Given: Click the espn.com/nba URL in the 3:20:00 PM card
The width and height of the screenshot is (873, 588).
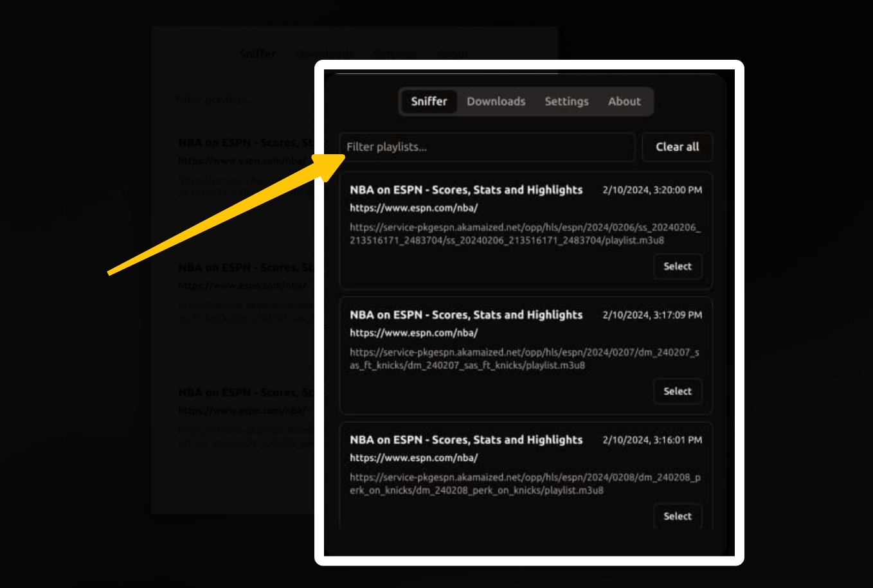Looking at the screenshot, I should (413, 208).
